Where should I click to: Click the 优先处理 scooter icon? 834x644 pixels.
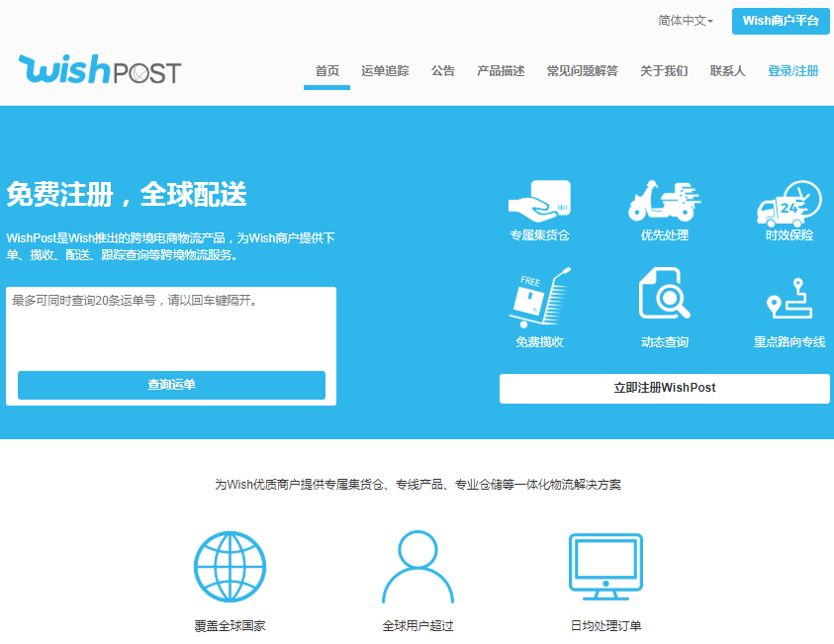click(x=664, y=201)
